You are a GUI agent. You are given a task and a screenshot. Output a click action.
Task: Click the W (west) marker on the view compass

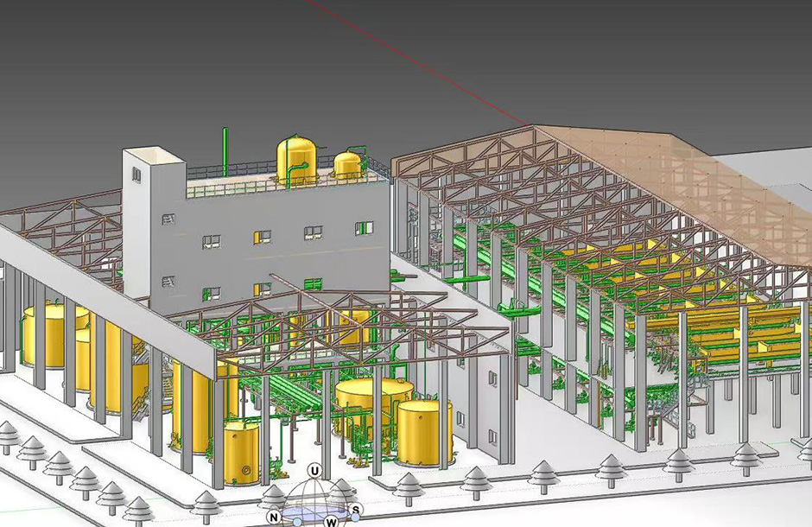click(332, 522)
